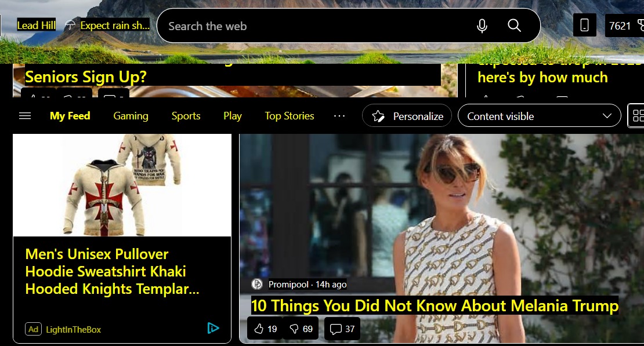Click into the Search the web field

pyautogui.click(x=313, y=26)
